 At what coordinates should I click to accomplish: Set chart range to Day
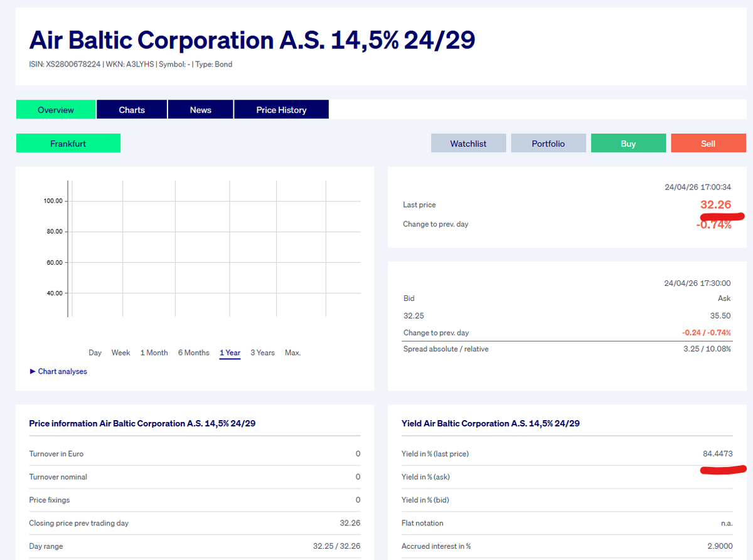click(95, 353)
